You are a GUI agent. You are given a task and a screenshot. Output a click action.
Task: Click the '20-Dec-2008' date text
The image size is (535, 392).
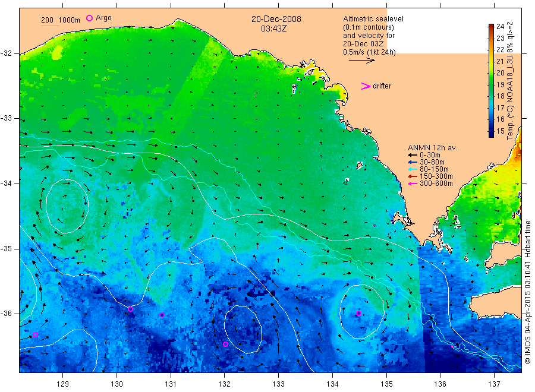(276, 19)
